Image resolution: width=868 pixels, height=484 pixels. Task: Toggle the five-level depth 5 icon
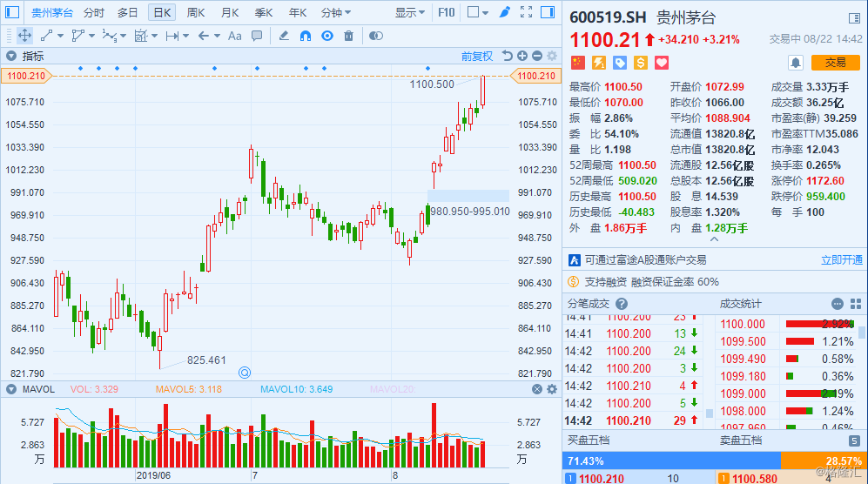tap(854, 440)
